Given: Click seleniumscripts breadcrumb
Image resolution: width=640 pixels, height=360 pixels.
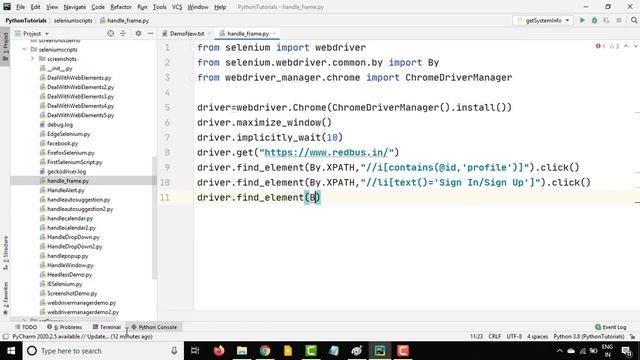Looking at the screenshot, I should 73,20.
